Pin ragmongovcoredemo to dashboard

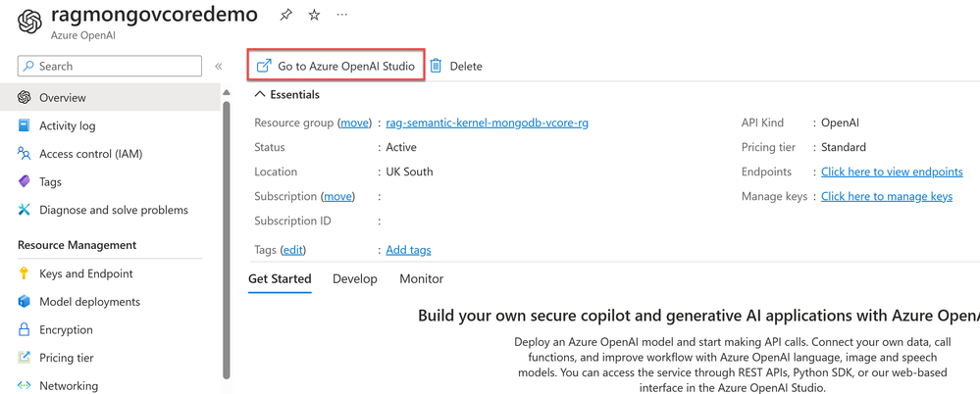[x=285, y=16]
